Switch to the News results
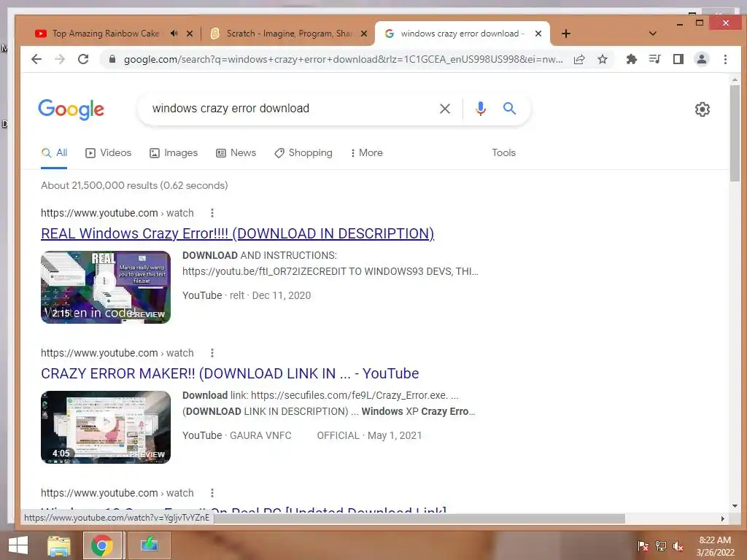 coord(236,153)
